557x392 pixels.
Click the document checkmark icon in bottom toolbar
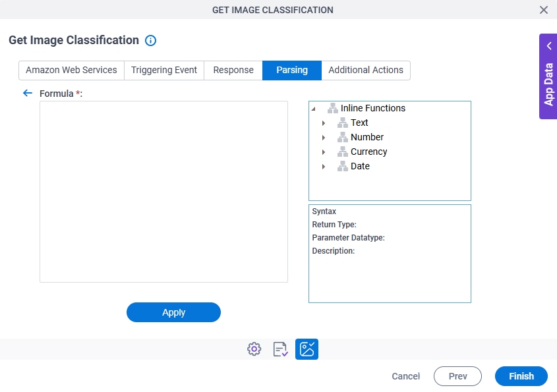point(280,349)
